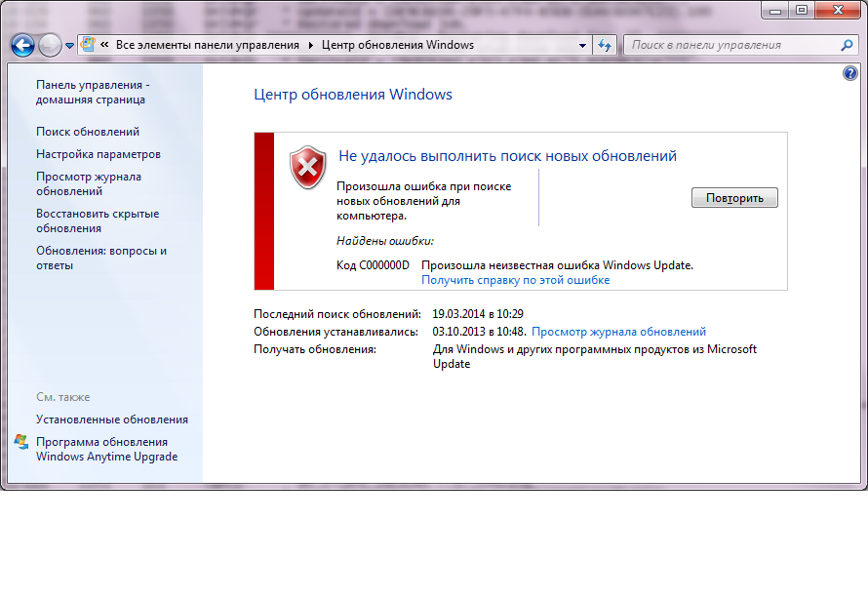Click the refresh button beside address bar
This screenshot has height=599, width=868.
(x=605, y=46)
